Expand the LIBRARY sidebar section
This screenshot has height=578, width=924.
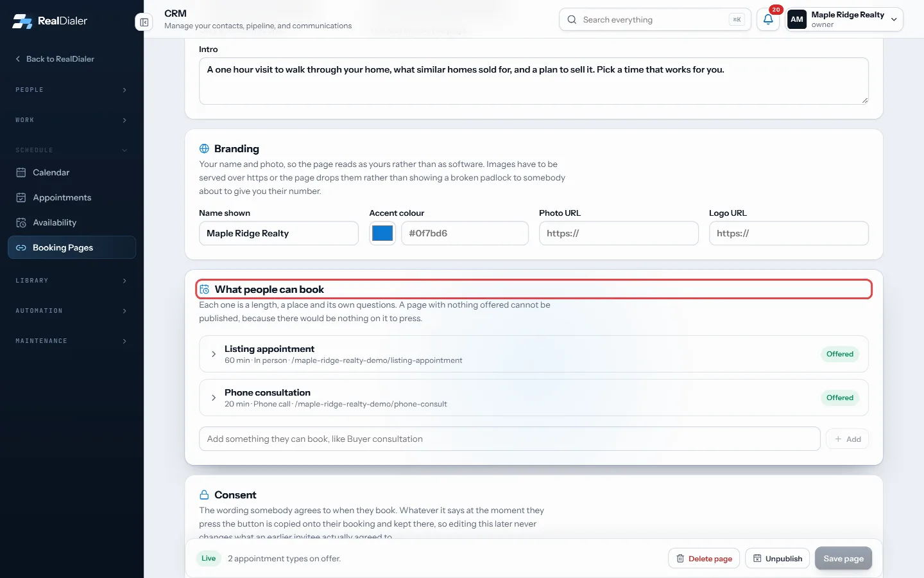tap(72, 281)
